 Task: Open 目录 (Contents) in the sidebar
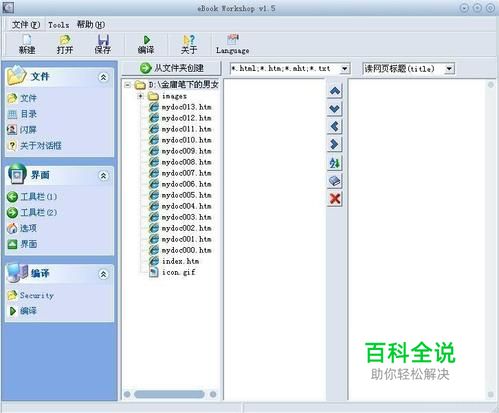point(22,114)
